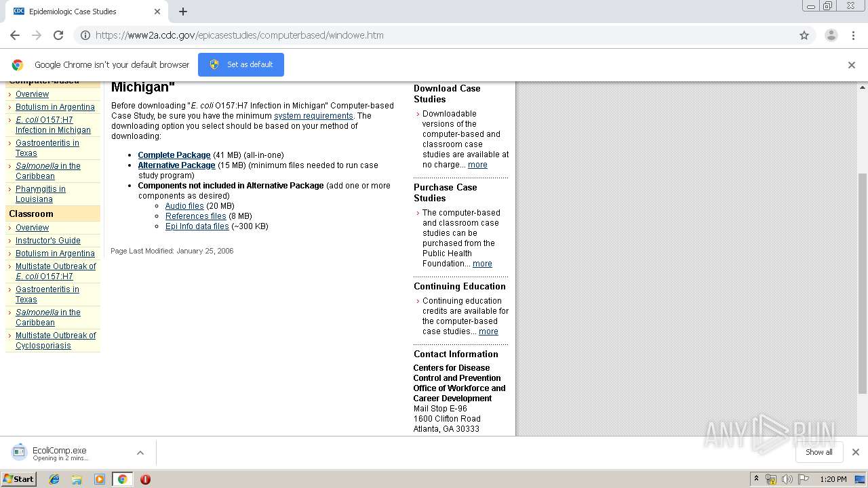The width and height of the screenshot is (868, 488).
Task: Open Computer-based Overview sidebar link
Action: (x=33, y=94)
